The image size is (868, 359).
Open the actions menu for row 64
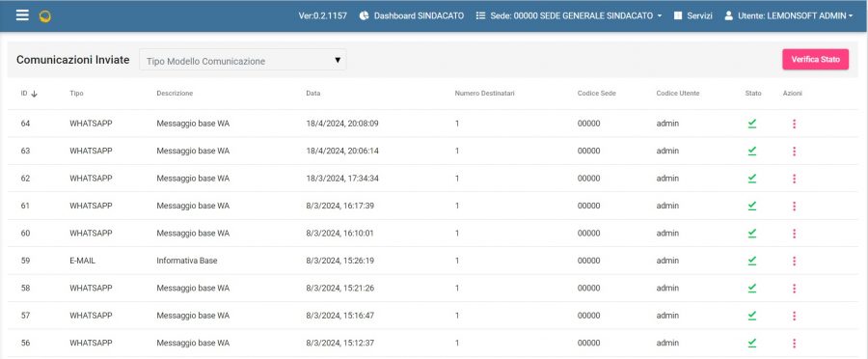click(x=794, y=124)
